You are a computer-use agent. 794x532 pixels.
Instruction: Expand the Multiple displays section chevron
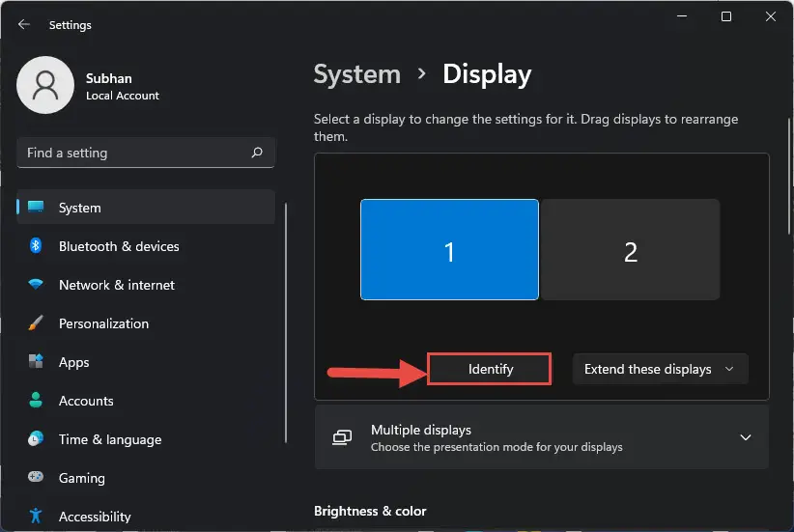pos(746,436)
